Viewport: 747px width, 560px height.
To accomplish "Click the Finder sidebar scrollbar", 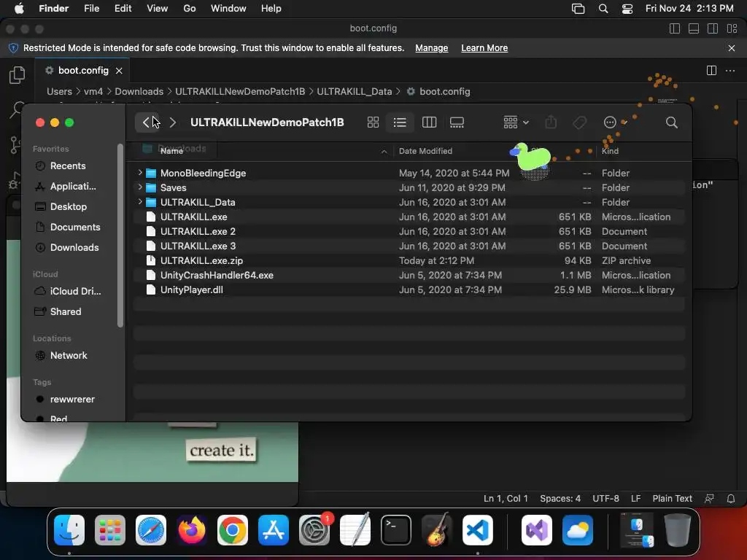I will pyautogui.click(x=120, y=236).
